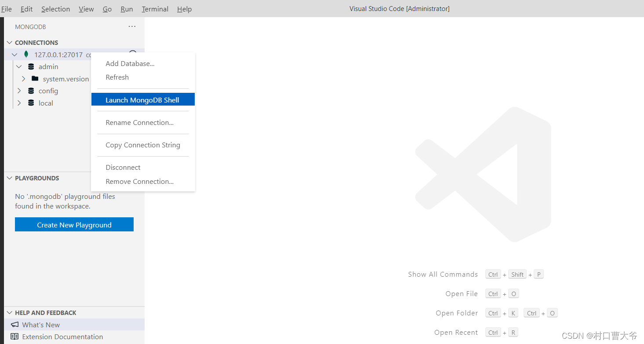Open the Terminal menu
This screenshot has width=644, height=344.
pyautogui.click(x=155, y=9)
